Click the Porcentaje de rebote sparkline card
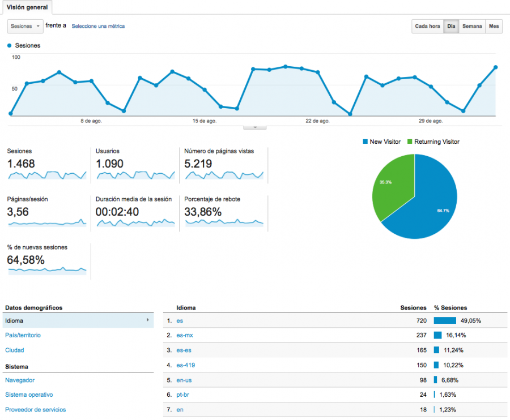Image resolution: width=510 pixels, height=420 pixels. (x=223, y=213)
